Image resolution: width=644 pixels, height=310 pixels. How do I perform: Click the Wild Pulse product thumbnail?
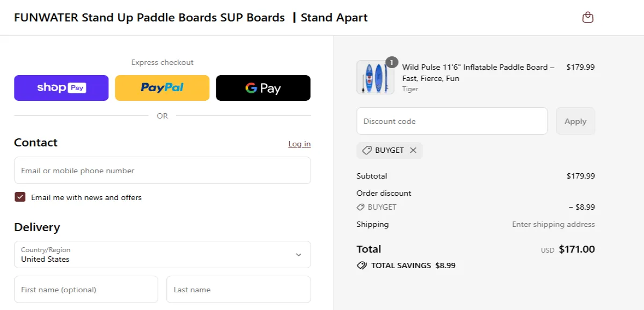375,77
